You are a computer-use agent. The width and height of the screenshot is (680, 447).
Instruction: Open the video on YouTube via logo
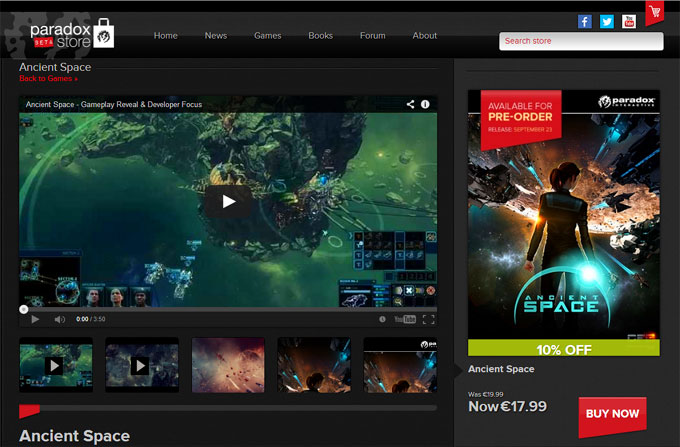click(x=405, y=320)
